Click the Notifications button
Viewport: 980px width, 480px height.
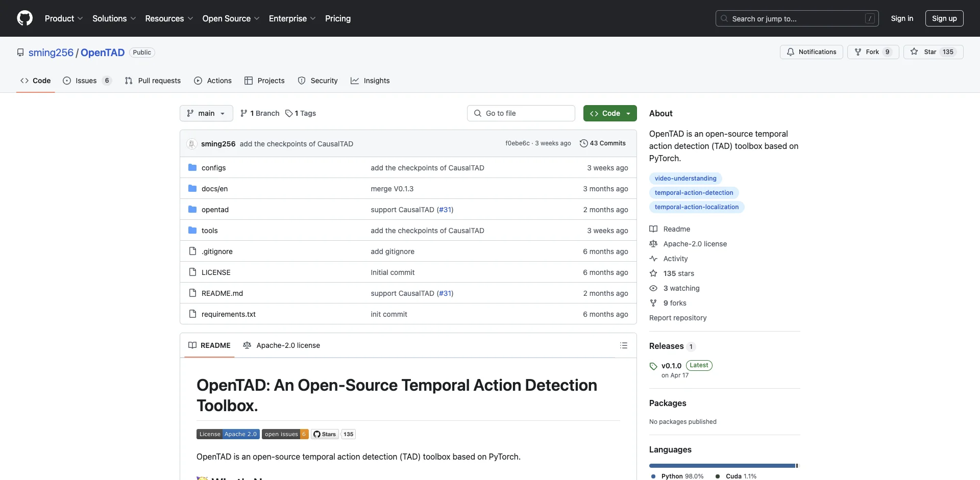[x=811, y=52]
